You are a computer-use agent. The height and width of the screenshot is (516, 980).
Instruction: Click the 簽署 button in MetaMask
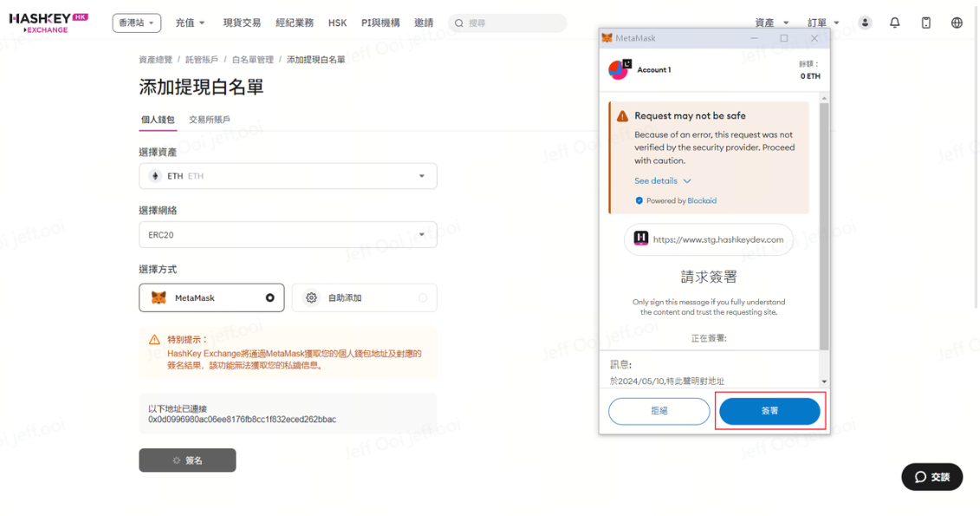click(x=769, y=411)
